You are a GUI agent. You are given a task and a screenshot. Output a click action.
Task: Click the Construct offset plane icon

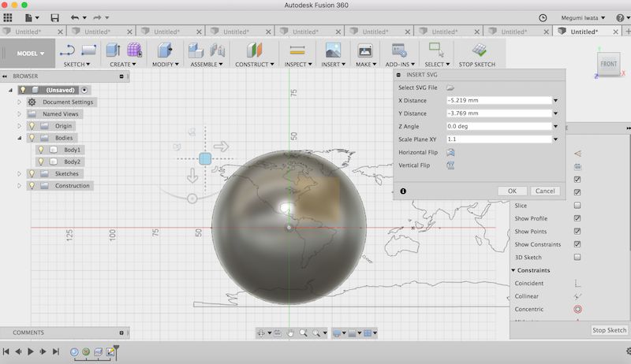tap(254, 50)
